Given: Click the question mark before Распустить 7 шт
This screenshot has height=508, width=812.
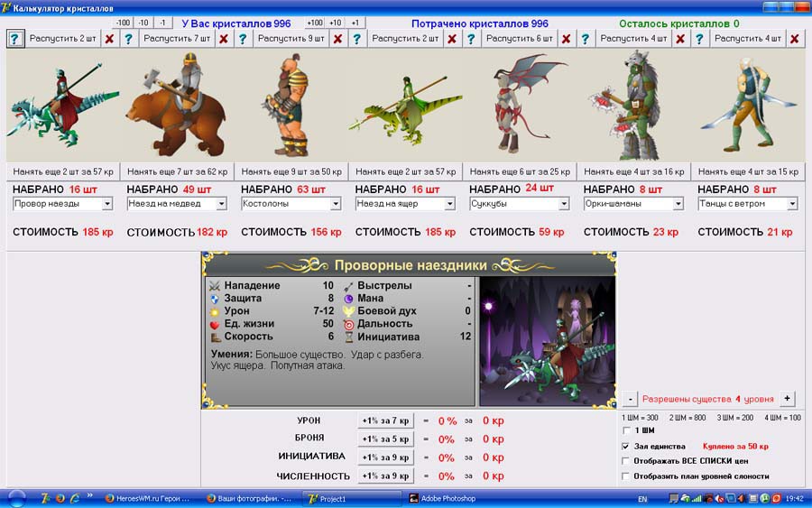Looking at the screenshot, I should pos(128,39).
